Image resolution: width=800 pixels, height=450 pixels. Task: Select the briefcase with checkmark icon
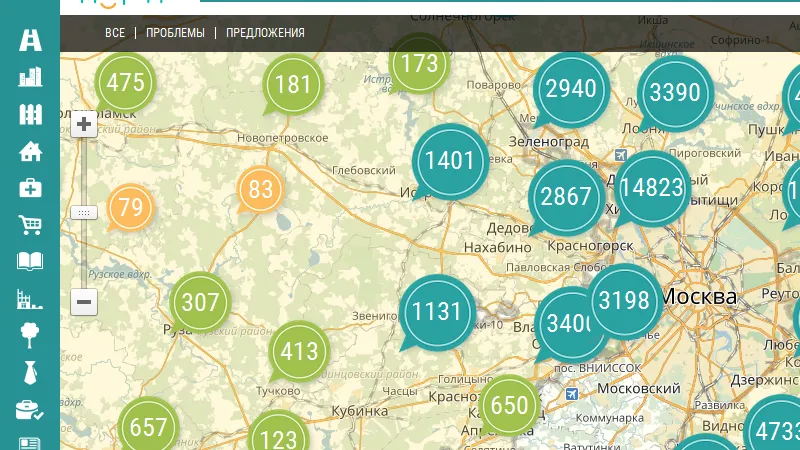click(x=29, y=410)
